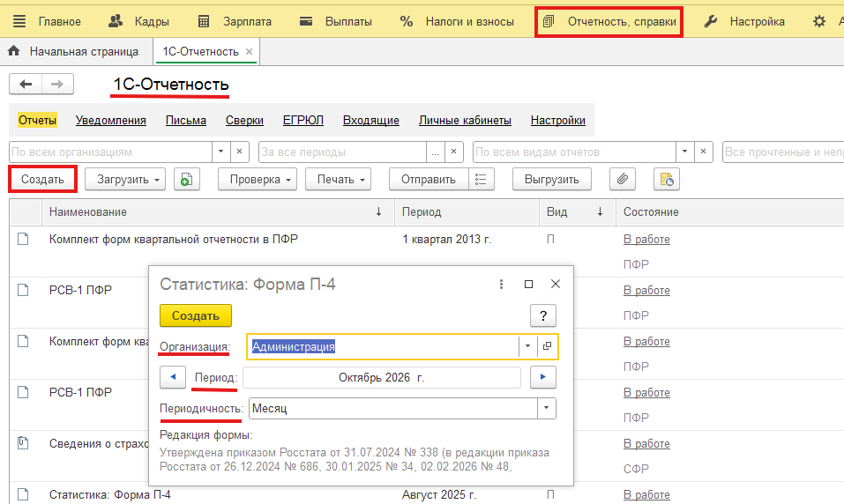
Task: Expand the report types filter dropdown
Action: [684, 152]
